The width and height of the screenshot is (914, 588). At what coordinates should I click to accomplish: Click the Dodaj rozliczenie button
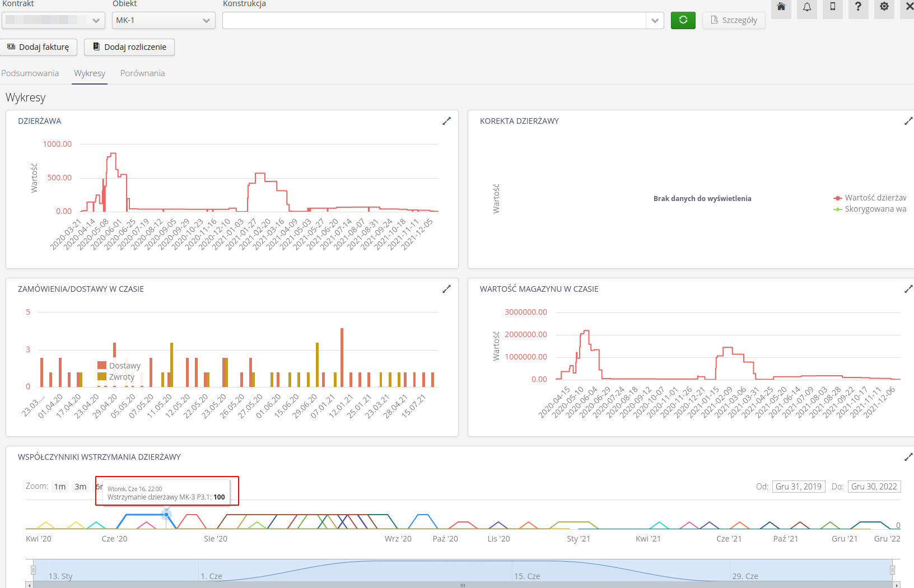tap(129, 47)
